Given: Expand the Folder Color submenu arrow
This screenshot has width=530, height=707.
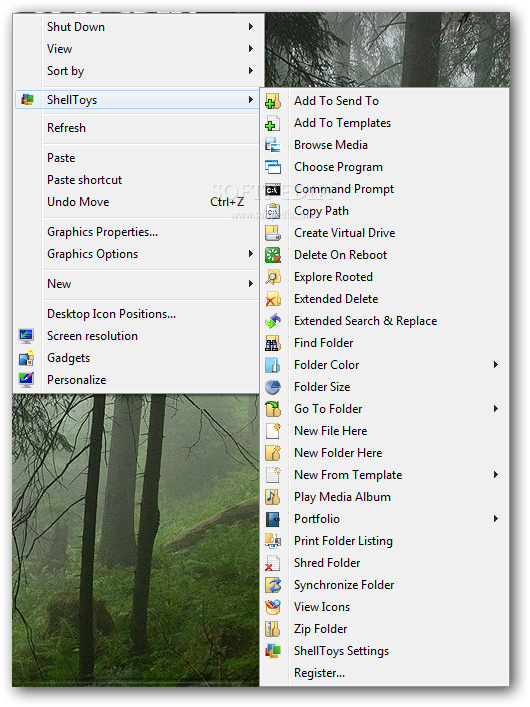Looking at the screenshot, I should [496, 365].
